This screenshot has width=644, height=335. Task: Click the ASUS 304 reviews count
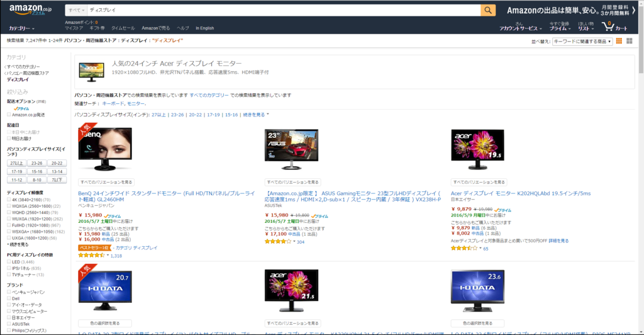301,242
